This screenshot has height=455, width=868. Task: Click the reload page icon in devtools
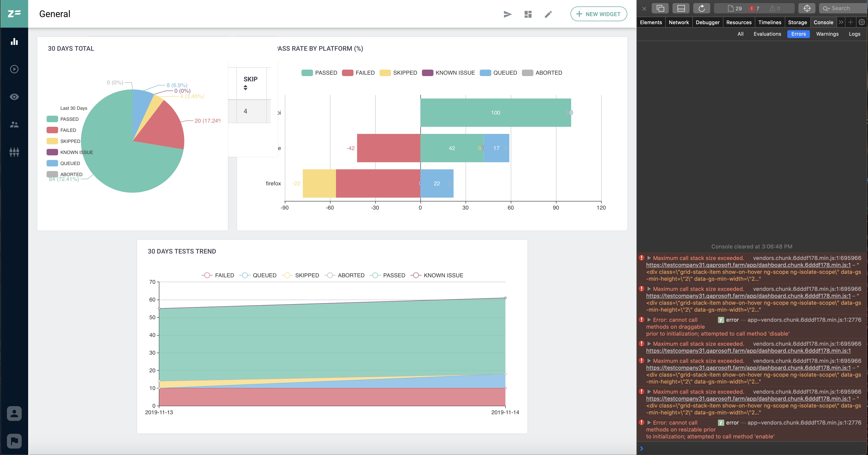702,9
